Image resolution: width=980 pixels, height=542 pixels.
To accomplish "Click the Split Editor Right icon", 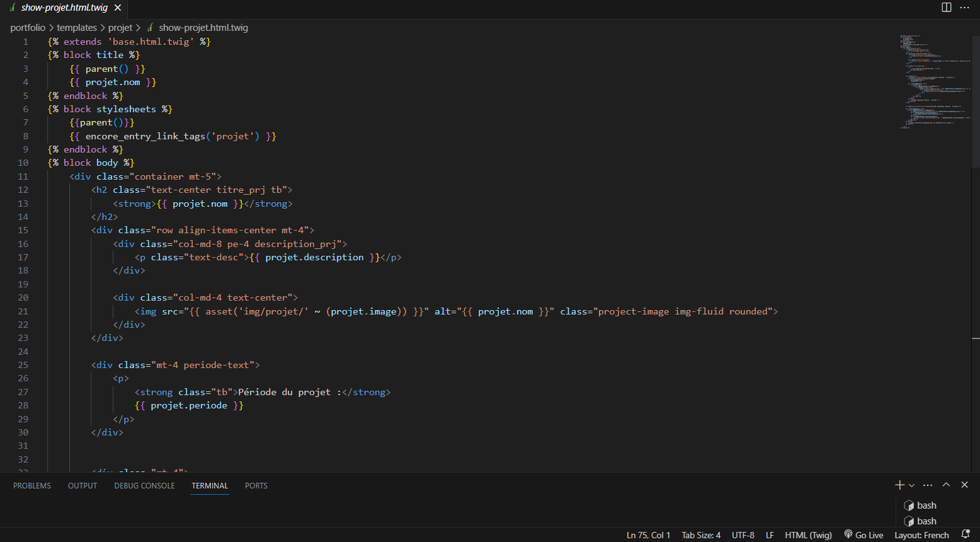I will (x=946, y=8).
